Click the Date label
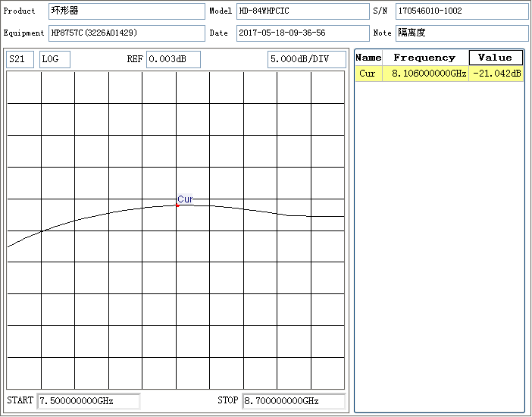The width and height of the screenshot is (532, 417). (218, 33)
